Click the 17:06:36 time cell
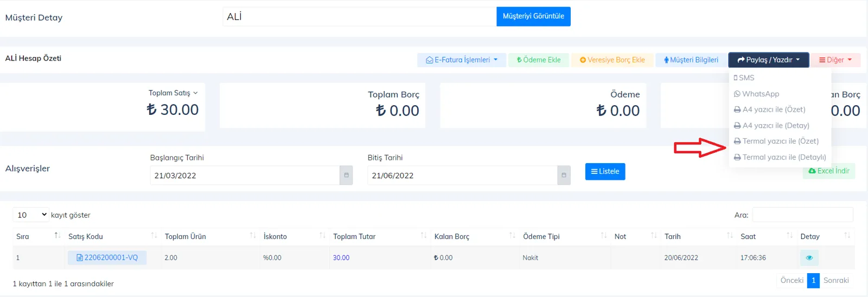868x297 pixels. coord(767,258)
